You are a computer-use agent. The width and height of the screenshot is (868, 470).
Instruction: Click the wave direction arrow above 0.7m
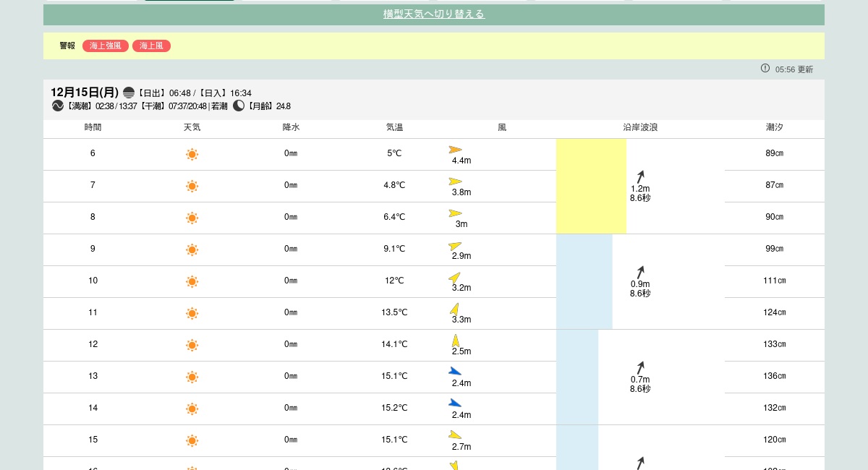tap(640, 367)
